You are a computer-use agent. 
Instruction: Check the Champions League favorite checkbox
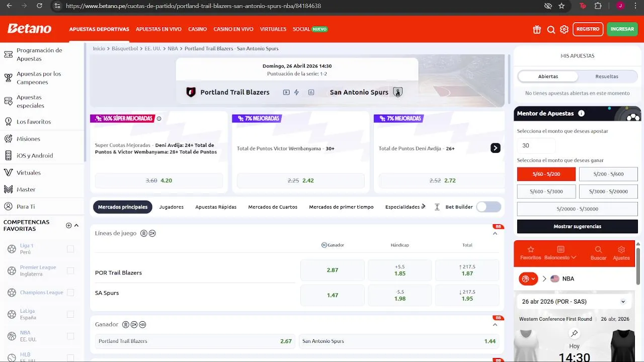pos(70,293)
